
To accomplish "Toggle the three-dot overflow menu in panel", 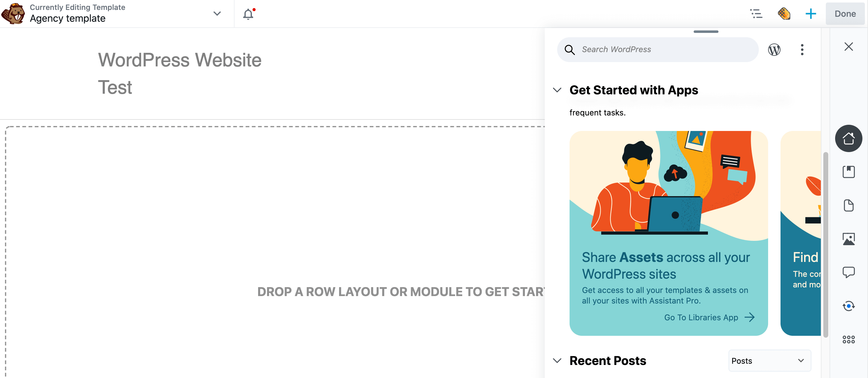I will tap(802, 49).
